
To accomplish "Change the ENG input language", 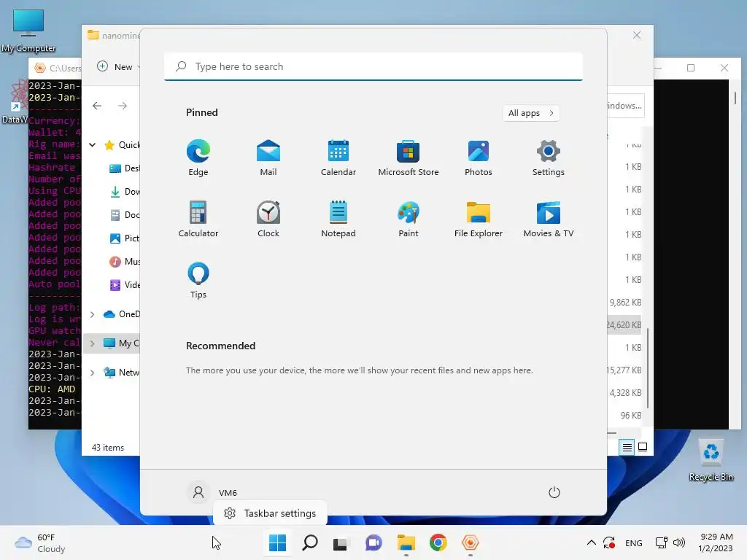I will [x=634, y=542].
